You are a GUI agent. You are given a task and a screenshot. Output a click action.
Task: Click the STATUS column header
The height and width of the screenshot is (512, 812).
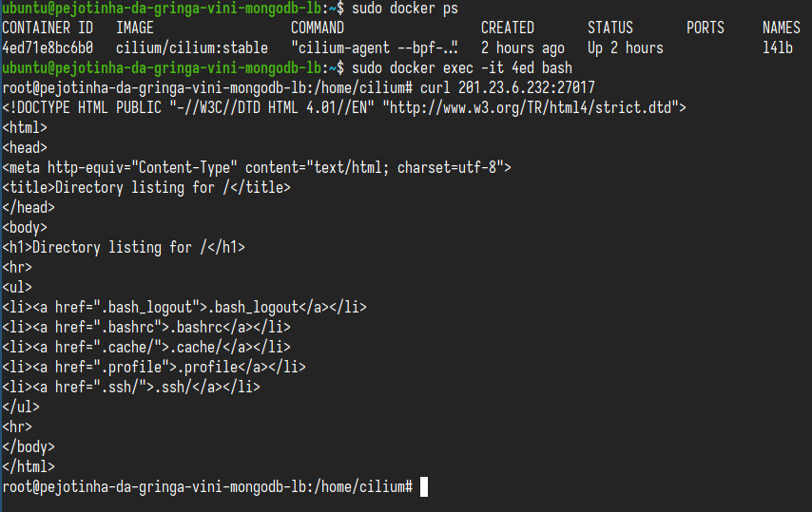(610, 28)
